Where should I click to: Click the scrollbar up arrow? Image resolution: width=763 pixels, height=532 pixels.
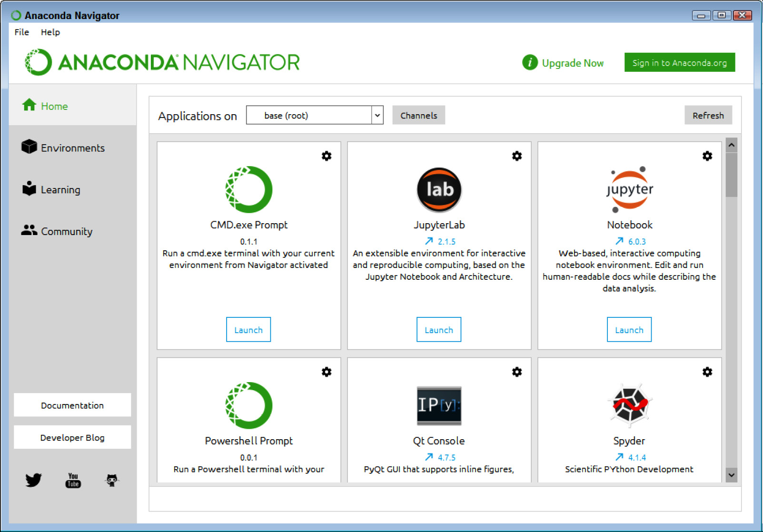[x=732, y=145]
